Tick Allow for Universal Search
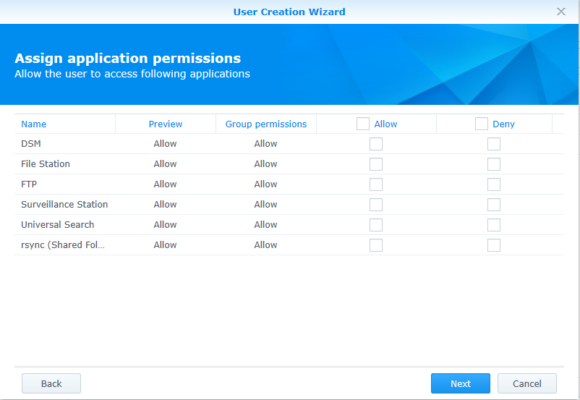Viewport: 580px width, 400px height. coord(376,225)
